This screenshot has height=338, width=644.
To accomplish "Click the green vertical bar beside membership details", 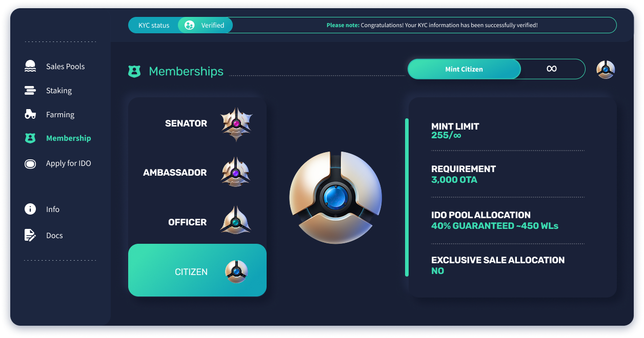I will [x=407, y=198].
